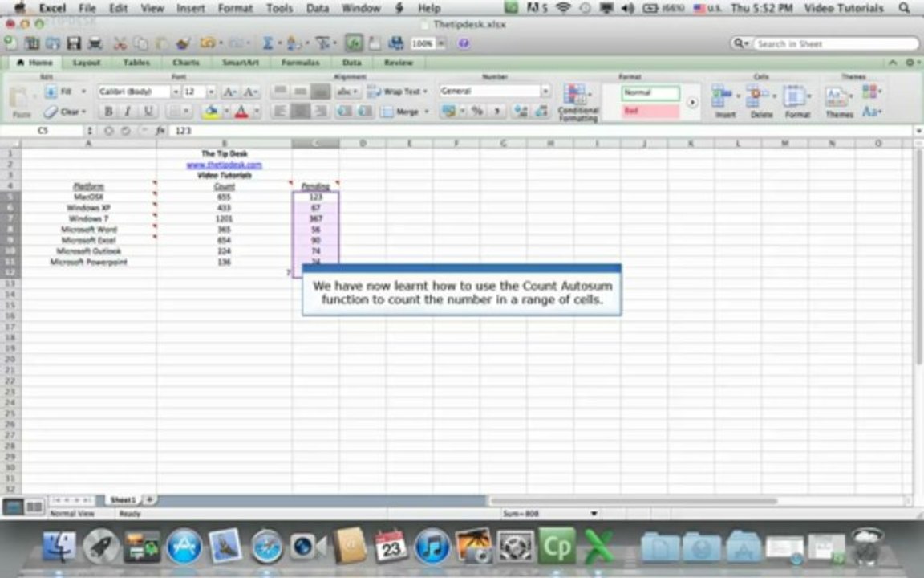Click the formula bar showing 123
Viewport: 924px width, 578px height.
[x=542, y=130]
